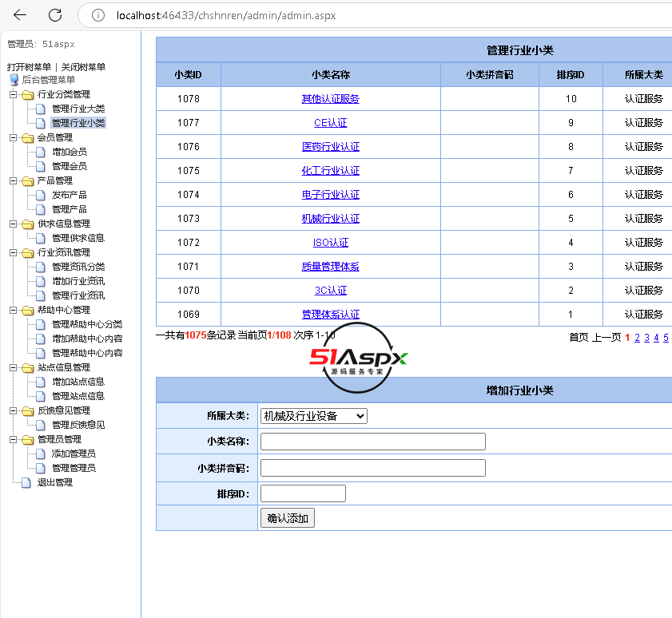Click the 后台管理菜单 computer icon
This screenshot has height=618, width=672.
[14, 80]
